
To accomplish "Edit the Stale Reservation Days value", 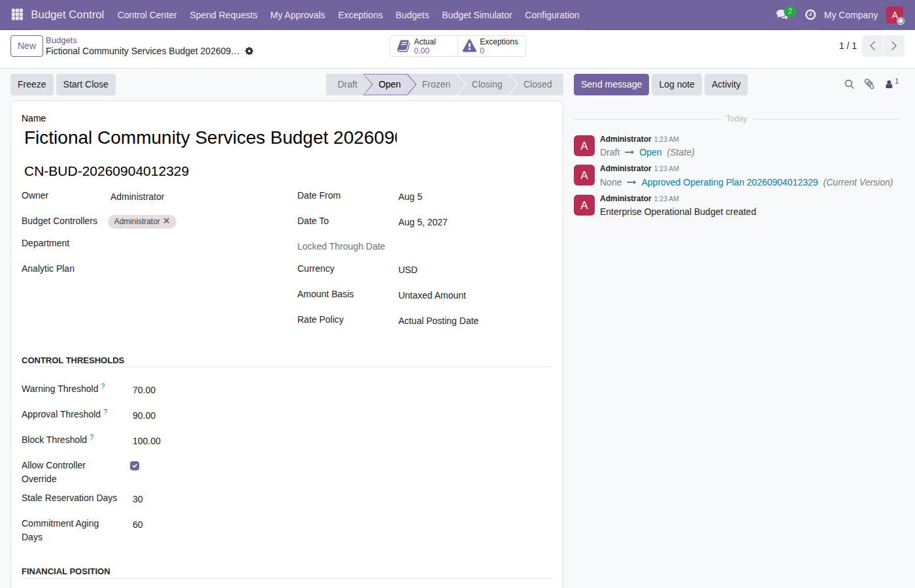I will click(x=204, y=499).
